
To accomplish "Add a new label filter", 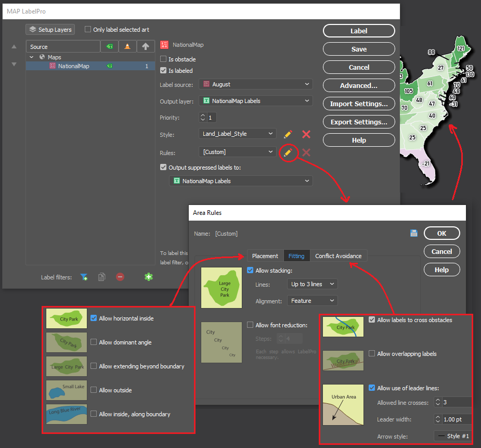I will tap(84, 277).
